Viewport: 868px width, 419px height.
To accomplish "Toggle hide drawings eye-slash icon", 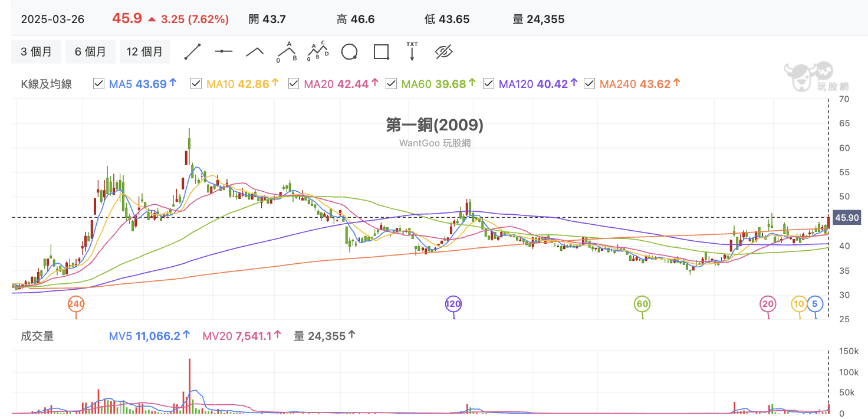I will click(x=443, y=52).
